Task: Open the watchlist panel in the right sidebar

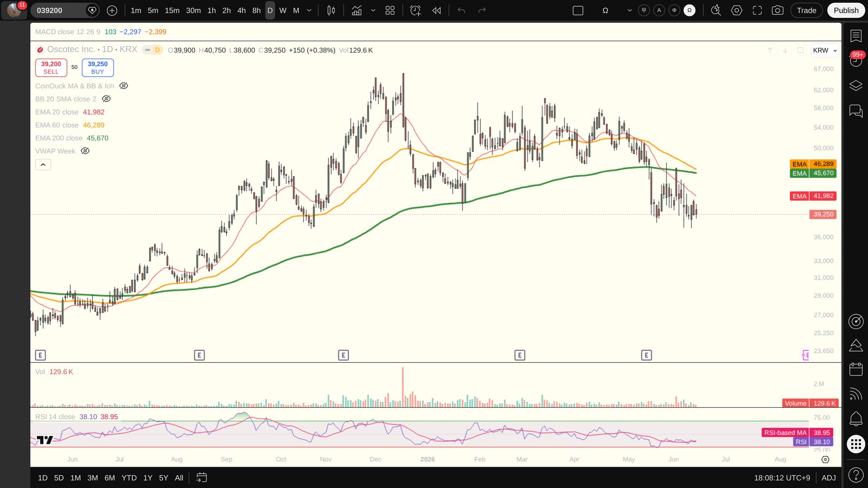Action: point(856,36)
